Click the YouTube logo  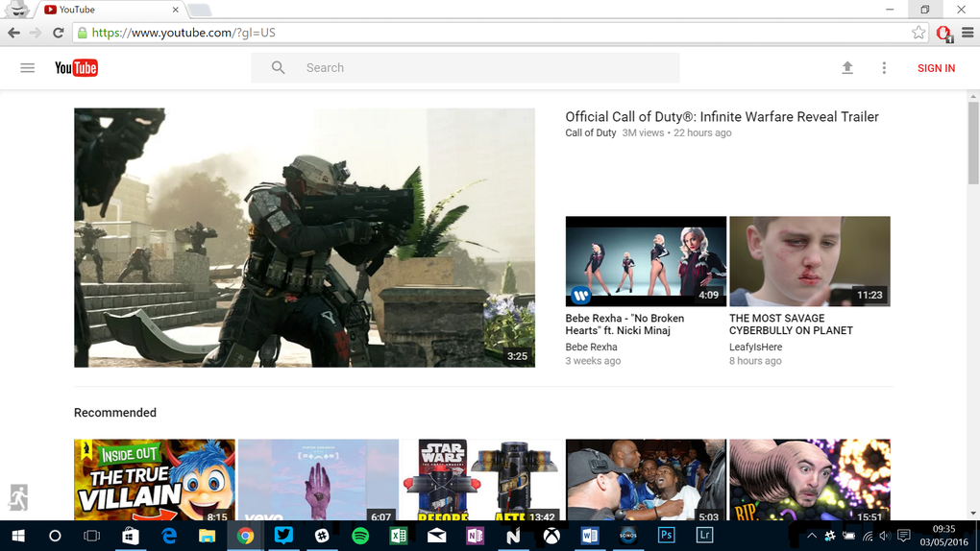[76, 67]
